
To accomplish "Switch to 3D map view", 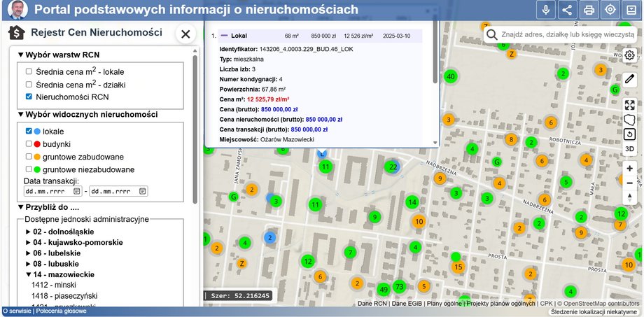I will click(x=630, y=148).
